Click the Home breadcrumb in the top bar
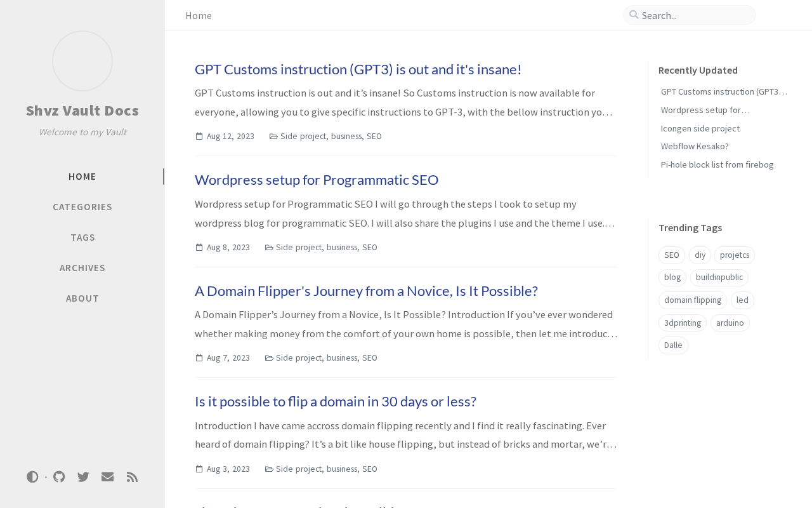The width and height of the screenshot is (812, 508). coord(199,15)
